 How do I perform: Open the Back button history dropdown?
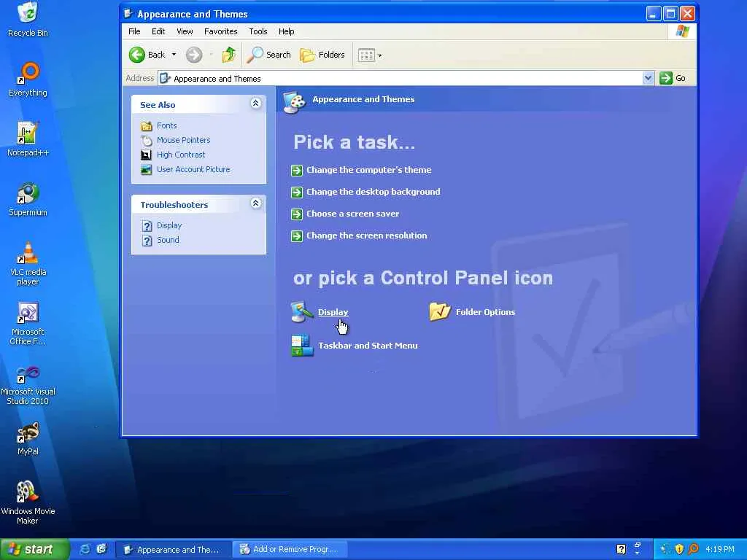click(x=174, y=55)
